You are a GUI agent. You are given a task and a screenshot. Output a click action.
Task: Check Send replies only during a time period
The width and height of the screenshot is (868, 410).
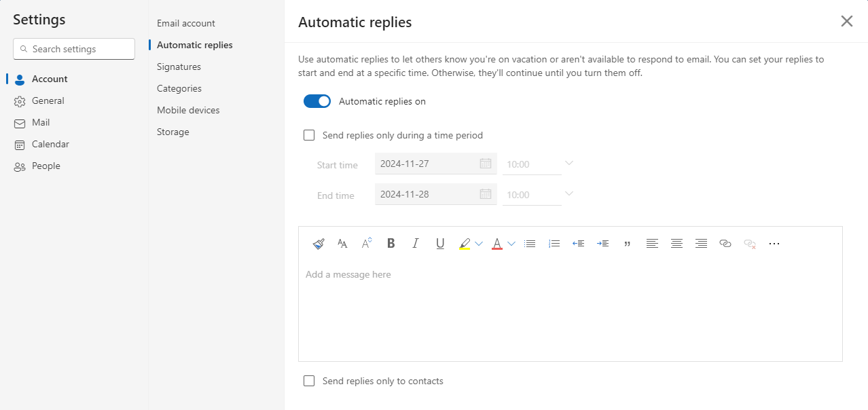[310, 135]
